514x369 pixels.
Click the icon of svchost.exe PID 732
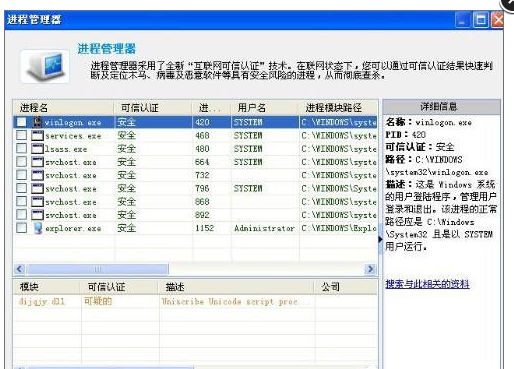[37, 175]
